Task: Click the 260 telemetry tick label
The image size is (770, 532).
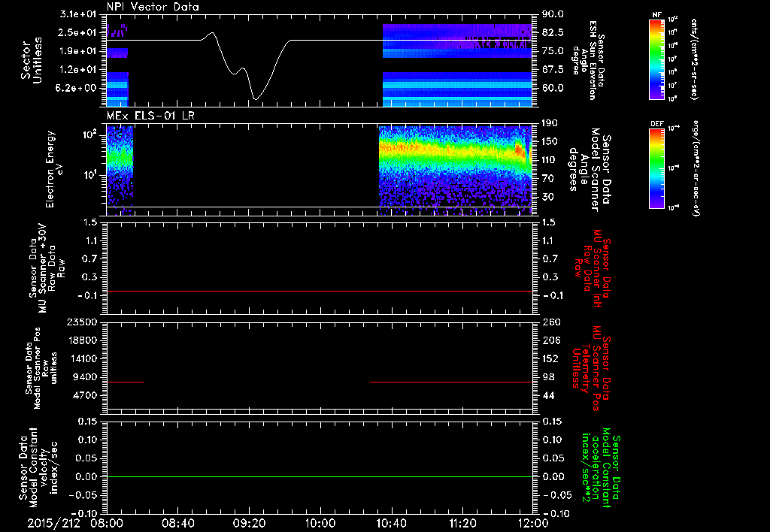Action: 550,322
